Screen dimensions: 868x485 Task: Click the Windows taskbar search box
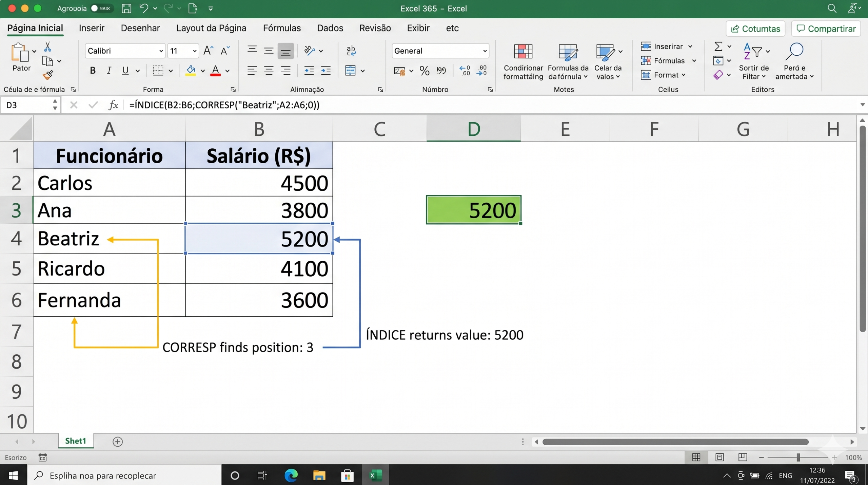pyautogui.click(x=124, y=475)
